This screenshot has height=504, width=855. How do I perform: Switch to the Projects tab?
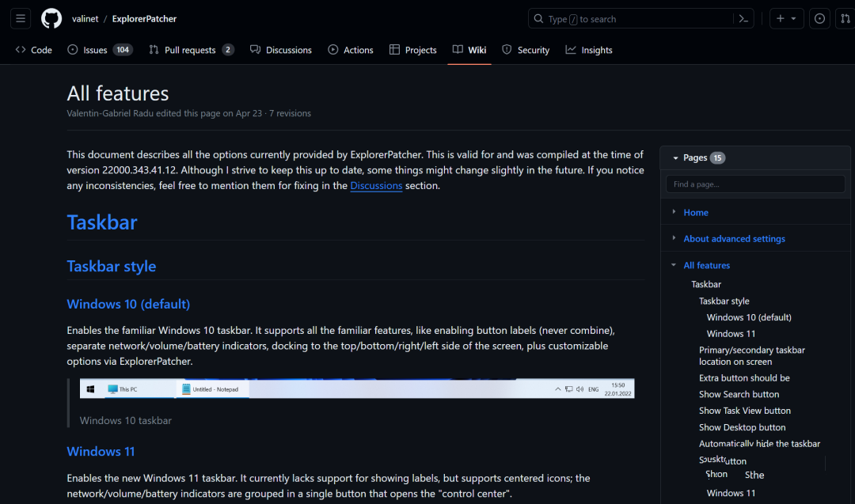(x=412, y=50)
